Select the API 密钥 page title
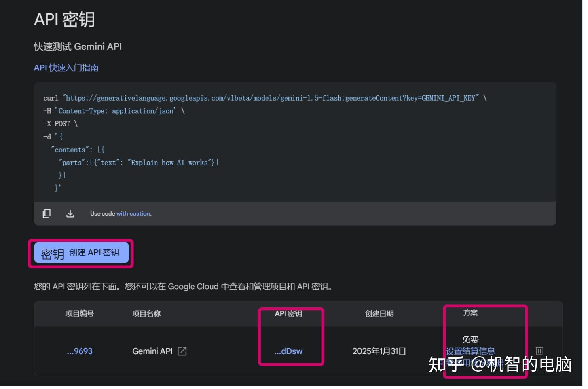 64,19
